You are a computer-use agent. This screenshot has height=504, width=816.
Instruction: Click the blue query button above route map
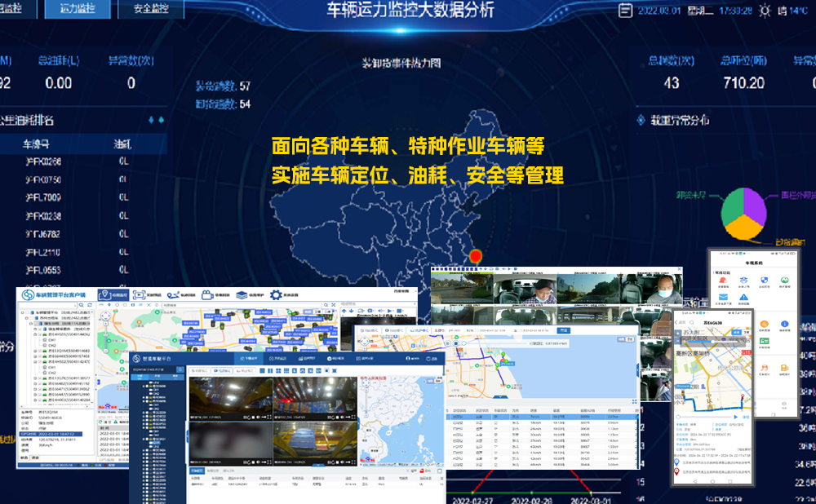(x=562, y=330)
